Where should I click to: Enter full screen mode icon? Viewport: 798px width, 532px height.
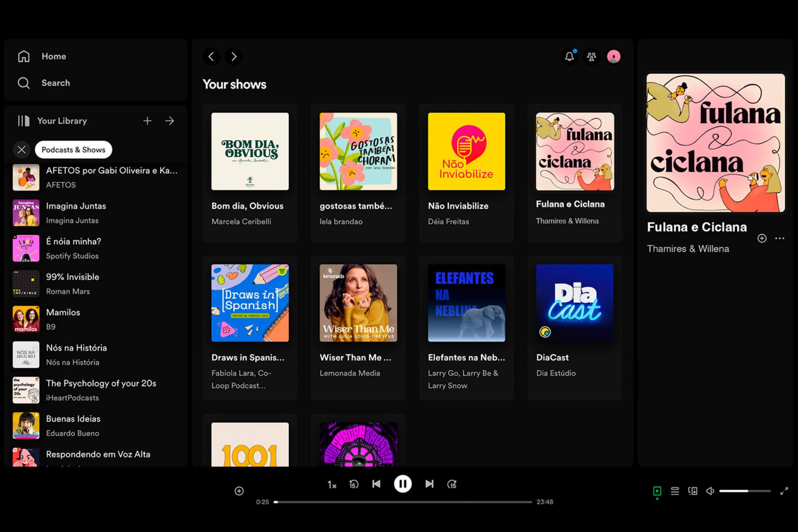784,491
